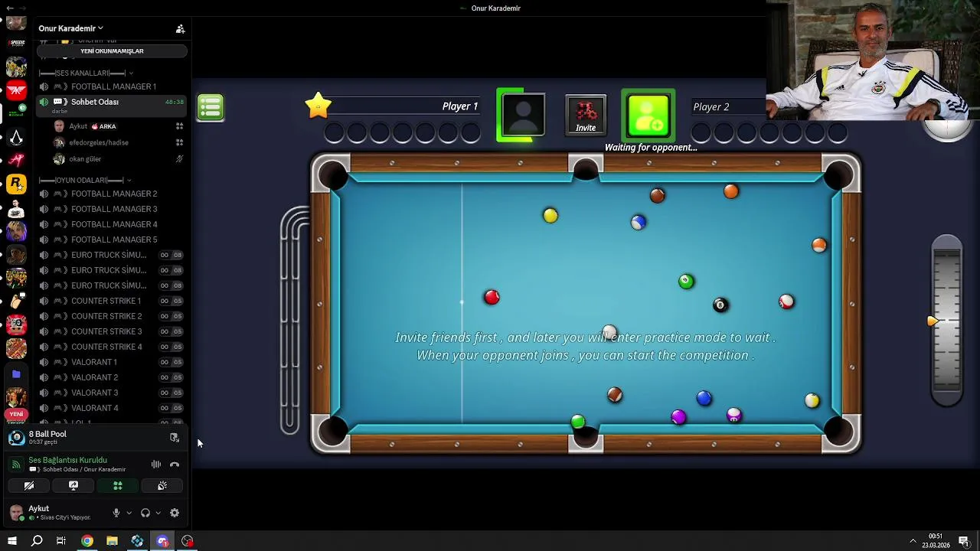
Task: Click the YENİ OKUNMAMIŞLAR button
Action: [112, 51]
